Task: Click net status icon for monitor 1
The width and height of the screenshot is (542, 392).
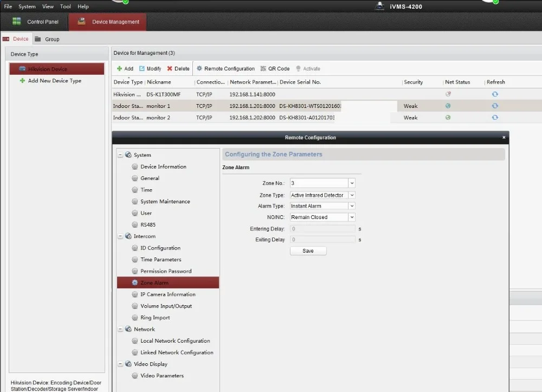Action: pos(448,106)
